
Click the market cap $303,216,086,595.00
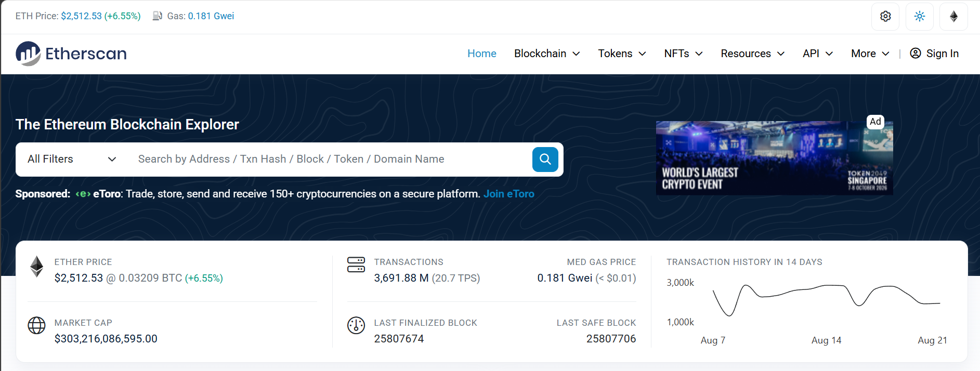[x=106, y=339]
